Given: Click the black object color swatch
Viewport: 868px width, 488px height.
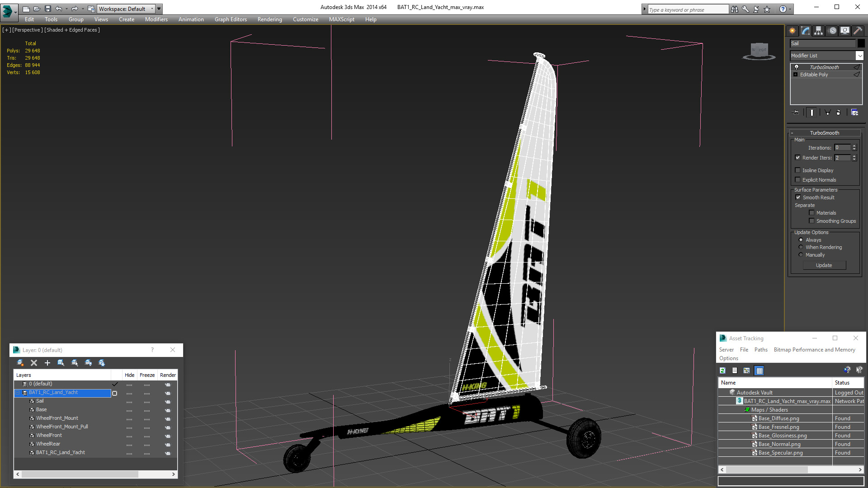Looking at the screenshot, I should point(861,43).
